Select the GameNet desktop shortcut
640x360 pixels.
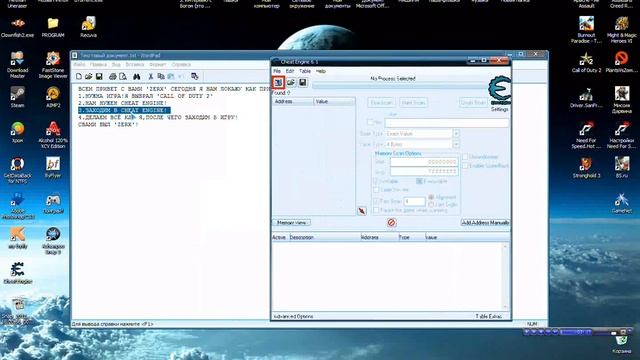622,203
